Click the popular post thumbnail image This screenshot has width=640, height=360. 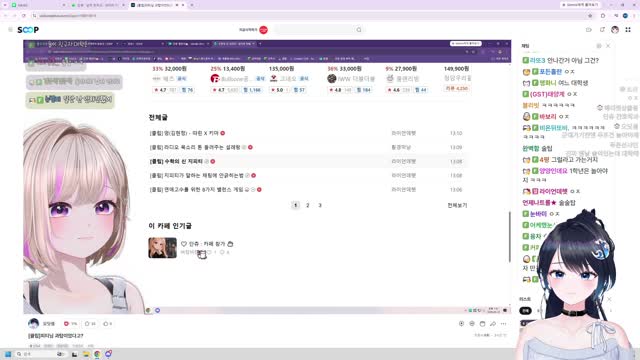[162, 248]
